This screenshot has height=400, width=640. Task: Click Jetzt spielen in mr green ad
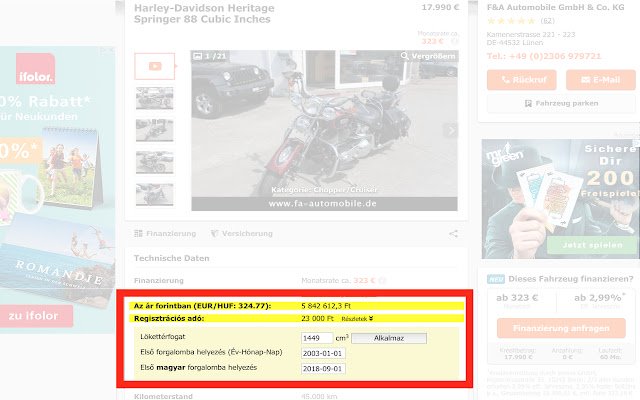tap(592, 245)
